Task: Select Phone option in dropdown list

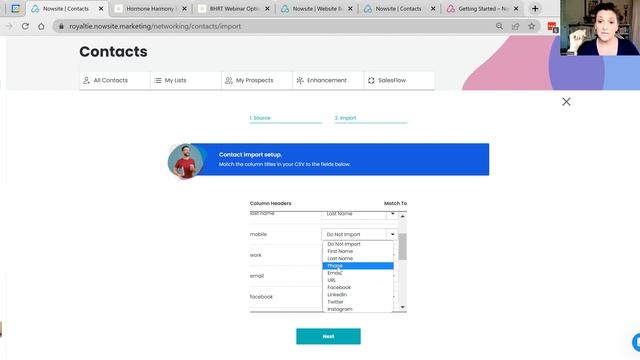Action: pyautogui.click(x=358, y=266)
